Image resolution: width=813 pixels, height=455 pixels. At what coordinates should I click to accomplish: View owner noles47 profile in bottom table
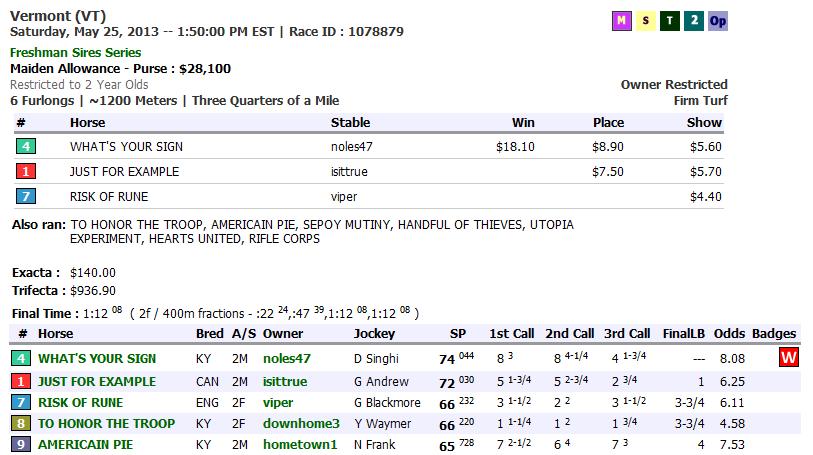(287, 358)
